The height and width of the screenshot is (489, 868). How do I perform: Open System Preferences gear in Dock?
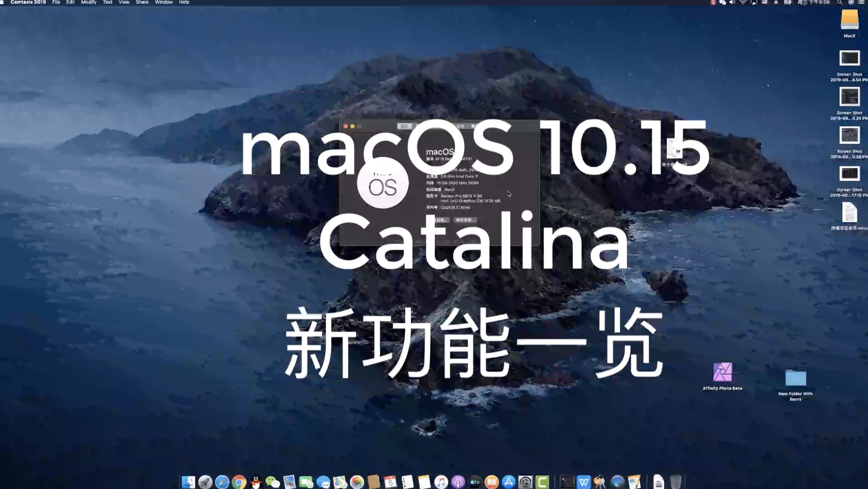(525, 482)
